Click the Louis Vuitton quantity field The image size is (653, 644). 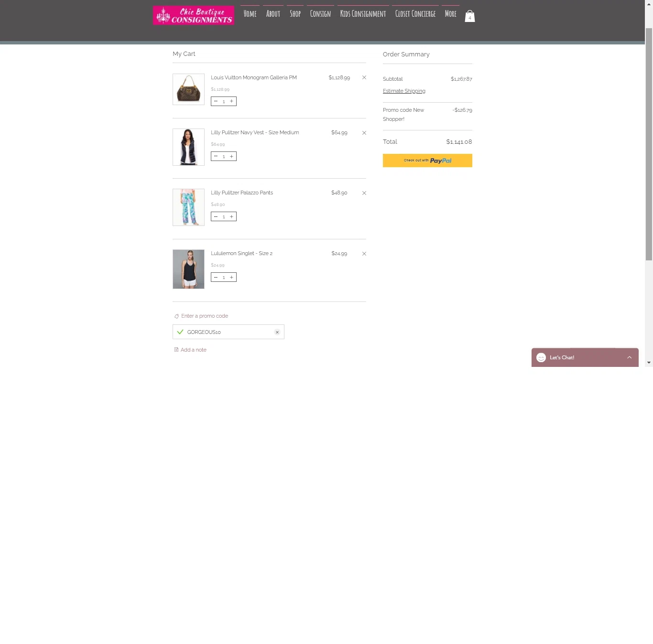tap(224, 101)
